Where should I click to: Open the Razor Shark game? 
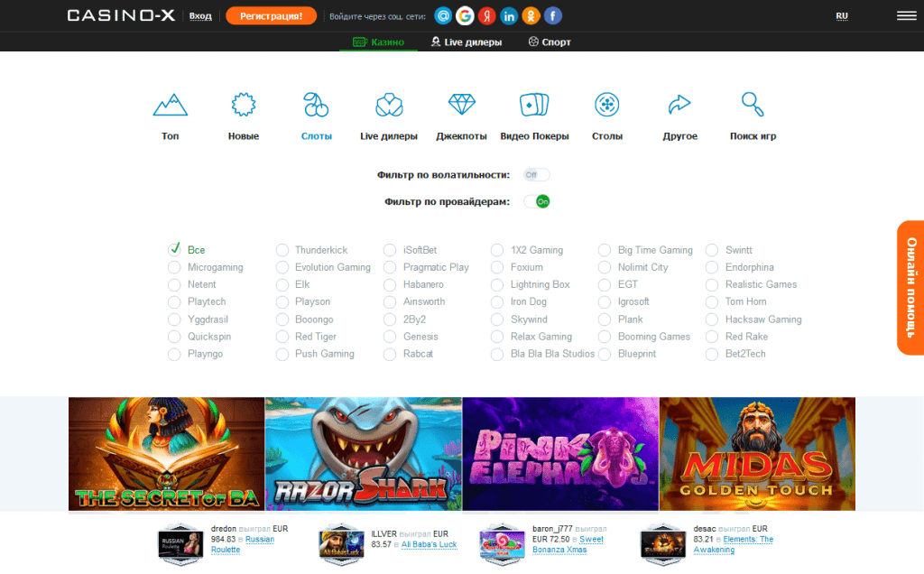pos(364,454)
